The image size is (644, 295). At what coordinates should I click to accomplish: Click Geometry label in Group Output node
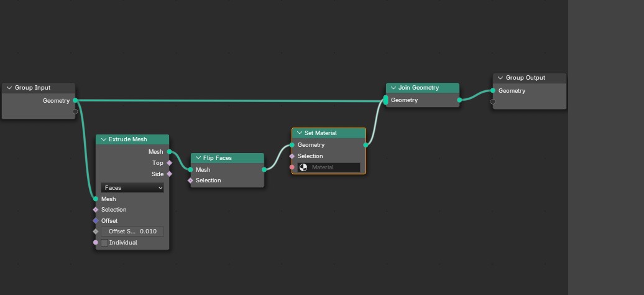(512, 91)
